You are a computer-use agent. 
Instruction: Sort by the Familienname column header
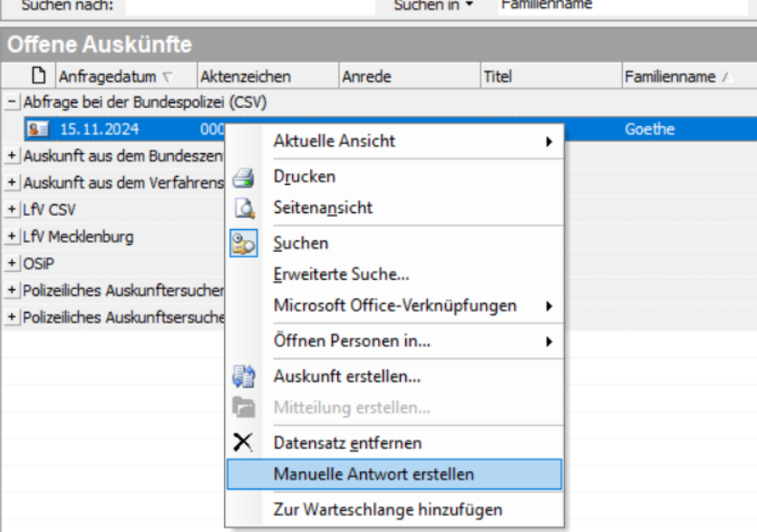tap(669, 77)
